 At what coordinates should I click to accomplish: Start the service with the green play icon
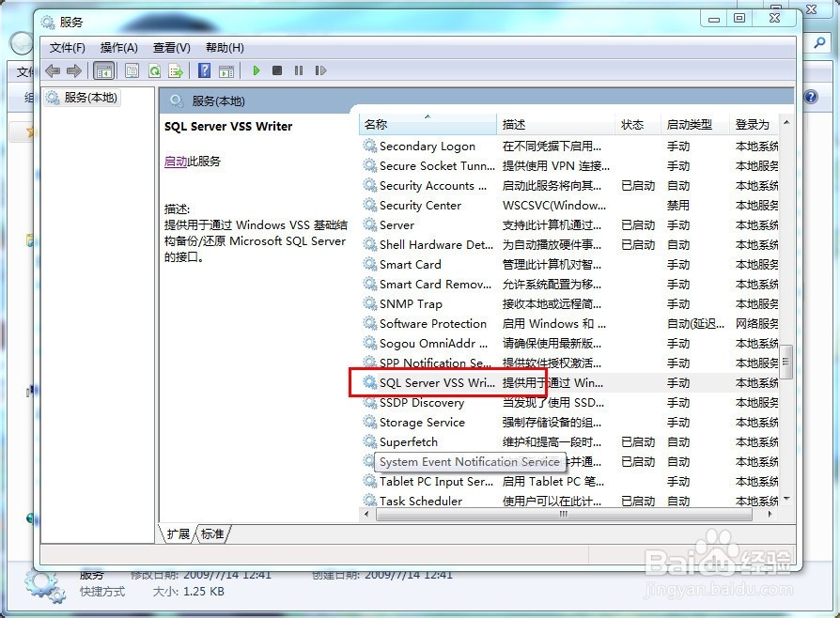click(x=257, y=70)
